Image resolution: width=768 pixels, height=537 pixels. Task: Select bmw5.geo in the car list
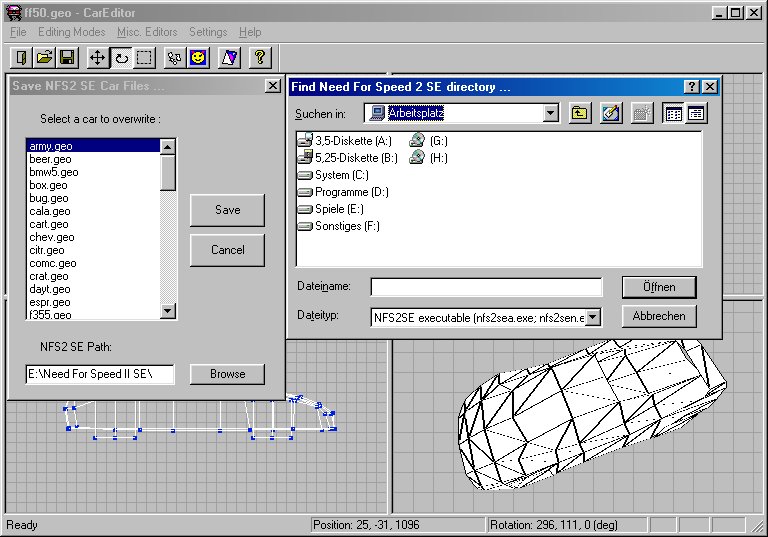tap(93, 172)
